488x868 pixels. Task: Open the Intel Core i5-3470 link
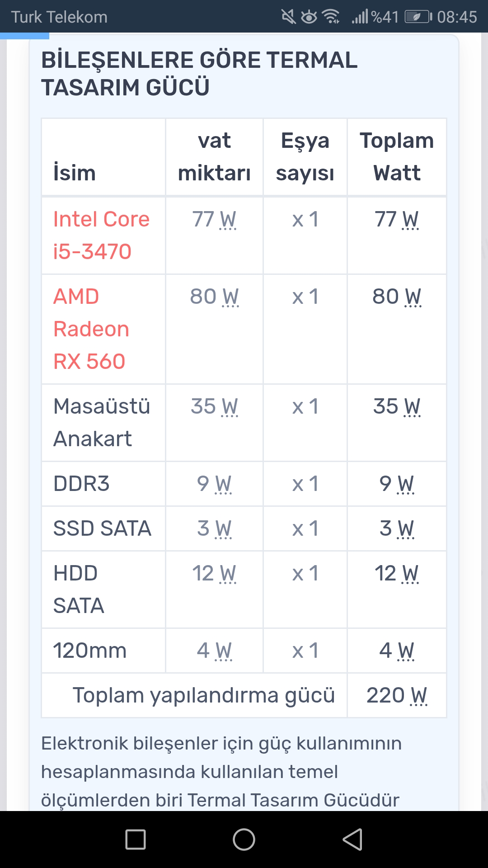(x=101, y=235)
